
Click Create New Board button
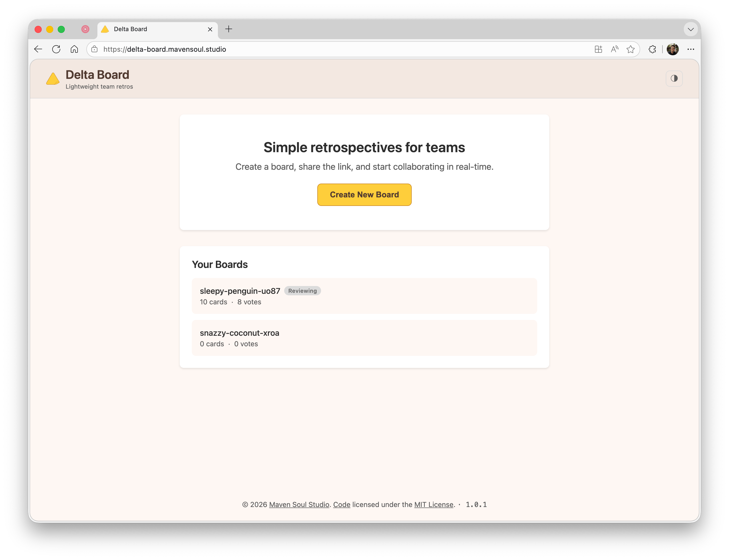tap(364, 195)
